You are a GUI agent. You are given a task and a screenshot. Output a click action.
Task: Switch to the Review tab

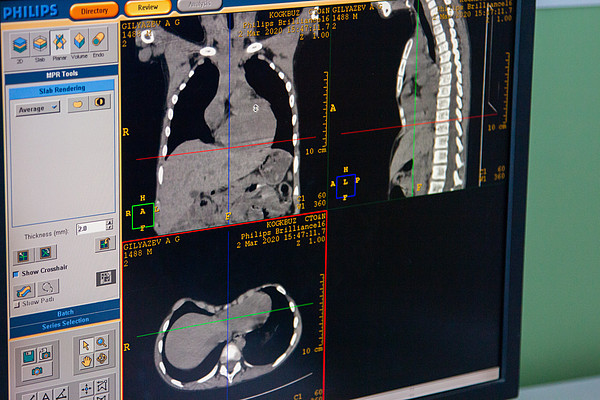pyautogui.click(x=147, y=8)
